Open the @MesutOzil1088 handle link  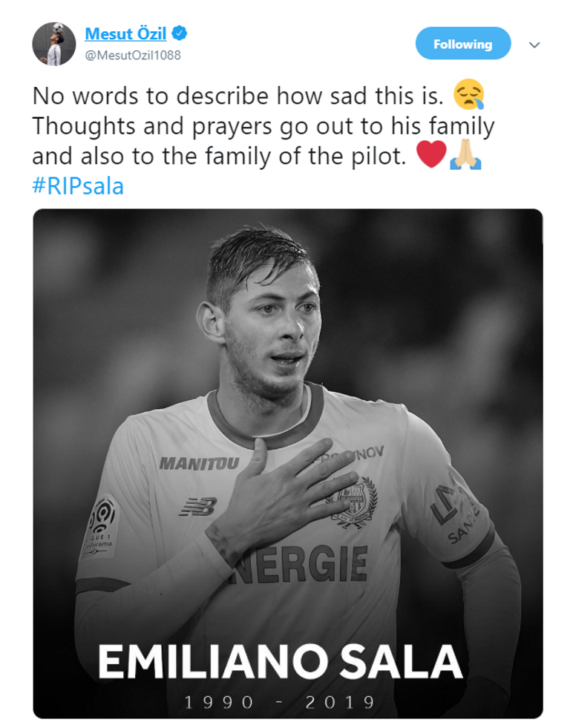point(133,55)
